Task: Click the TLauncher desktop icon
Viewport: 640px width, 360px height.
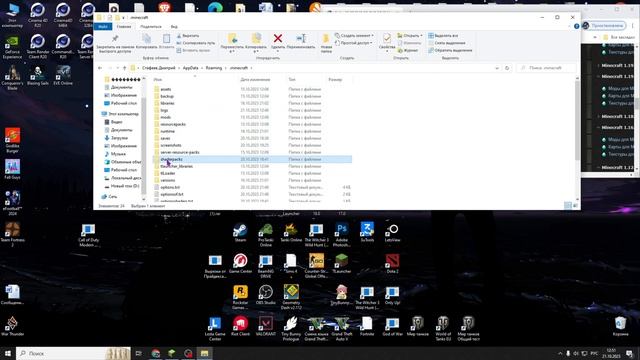Action: (x=342, y=264)
